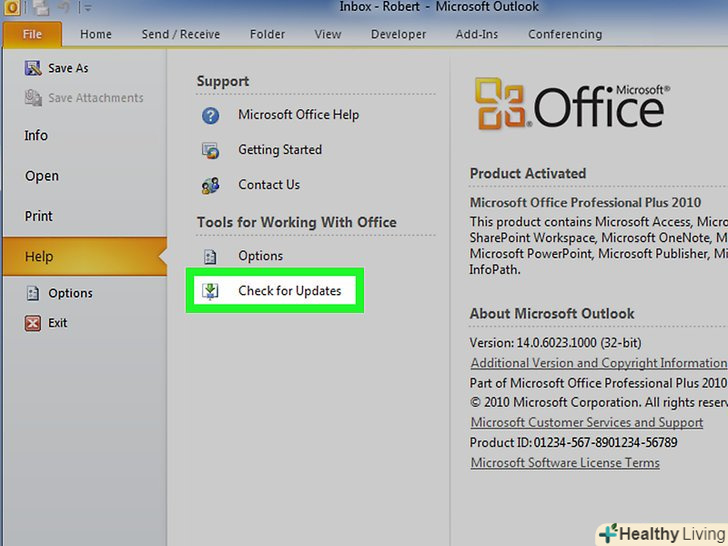Open Additional Version and Copyright Information link
Image resolution: width=728 pixels, height=546 pixels.
point(599,363)
